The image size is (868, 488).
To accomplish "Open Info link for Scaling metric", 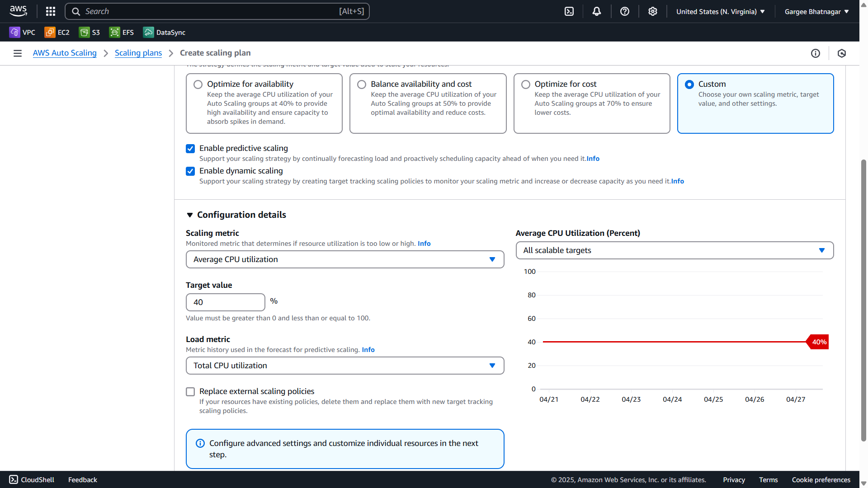I will tap(424, 244).
